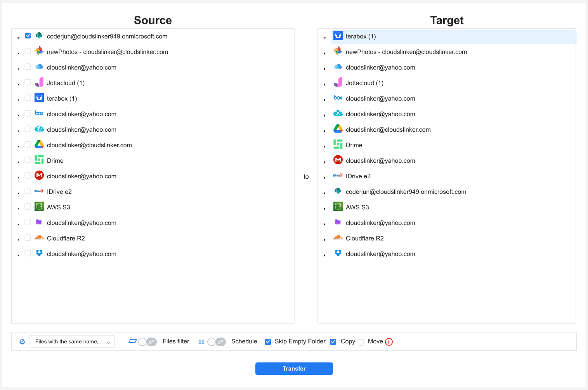Check the AWS S3 source checkbox

pyautogui.click(x=28, y=206)
